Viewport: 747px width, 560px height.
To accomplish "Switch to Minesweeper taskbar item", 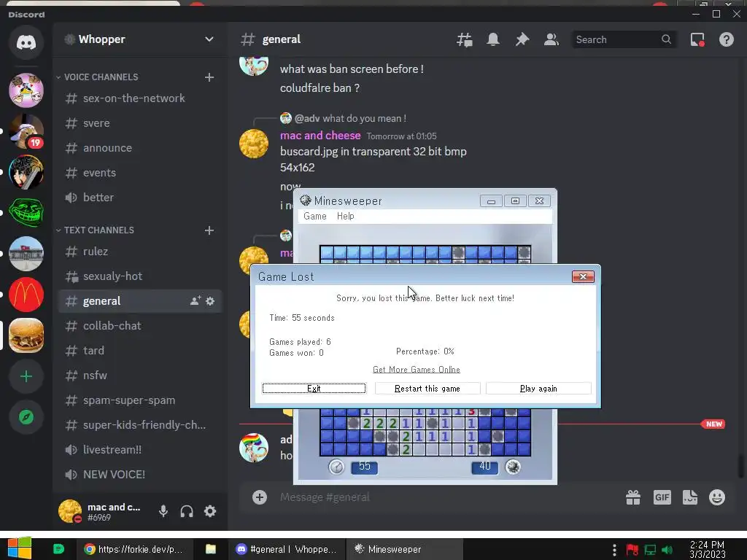I will tap(404, 549).
